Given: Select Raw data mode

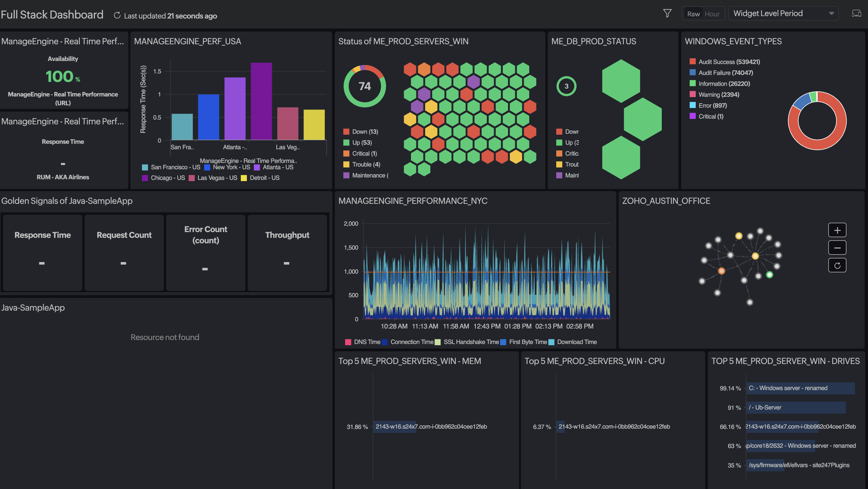Looking at the screenshot, I should [x=694, y=13].
